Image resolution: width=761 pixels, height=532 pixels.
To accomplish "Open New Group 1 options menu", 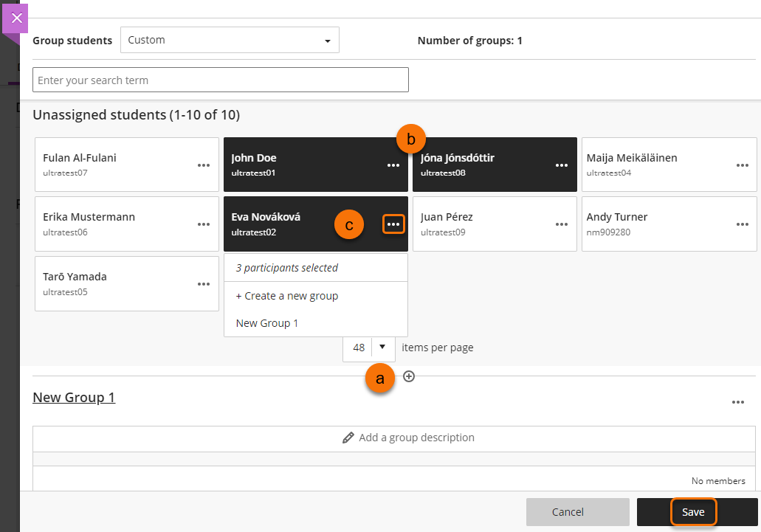I will click(x=737, y=402).
